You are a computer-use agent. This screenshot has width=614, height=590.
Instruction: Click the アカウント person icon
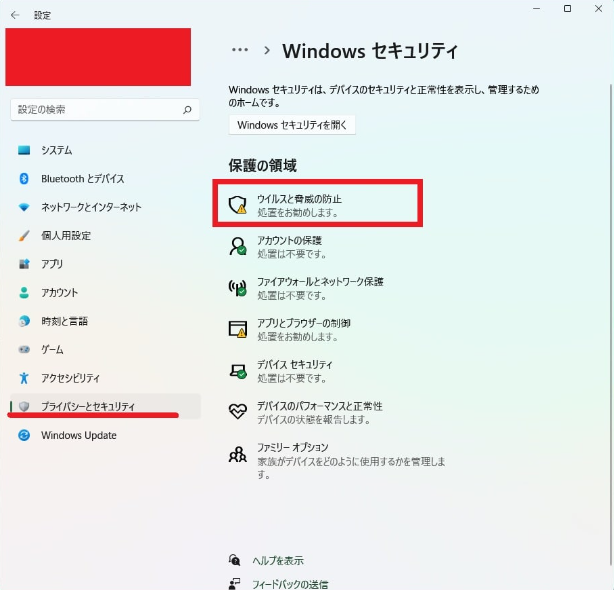click(x=24, y=293)
